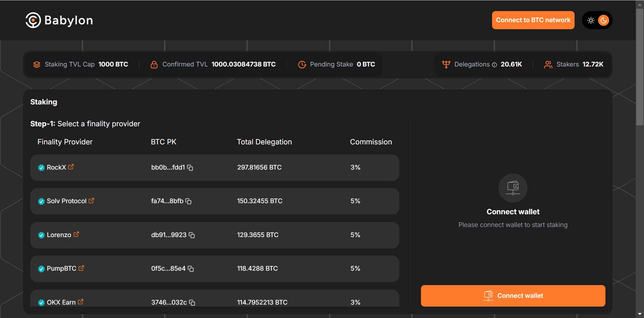The width and height of the screenshot is (644, 318).
Task: Click Stakers 12.72K value
Action: tap(593, 64)
